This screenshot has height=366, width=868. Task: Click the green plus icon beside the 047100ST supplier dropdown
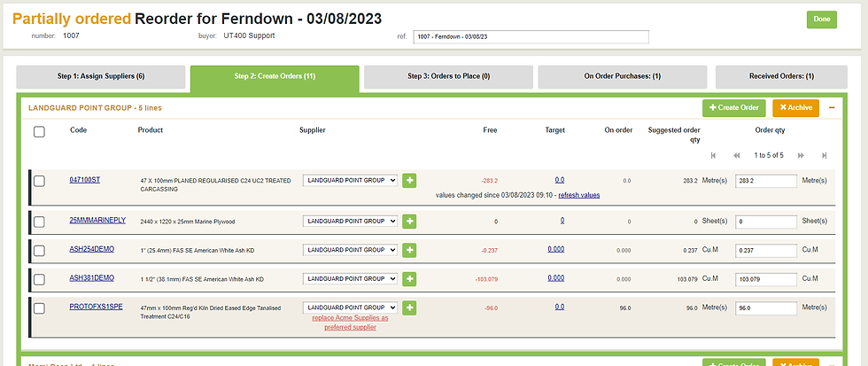[x=409, y=181]
